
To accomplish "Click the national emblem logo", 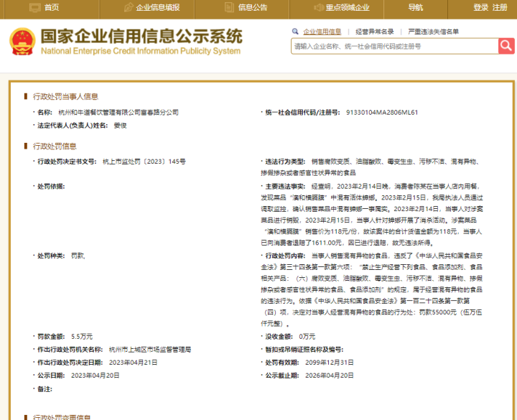I will [x=22, y=42].
